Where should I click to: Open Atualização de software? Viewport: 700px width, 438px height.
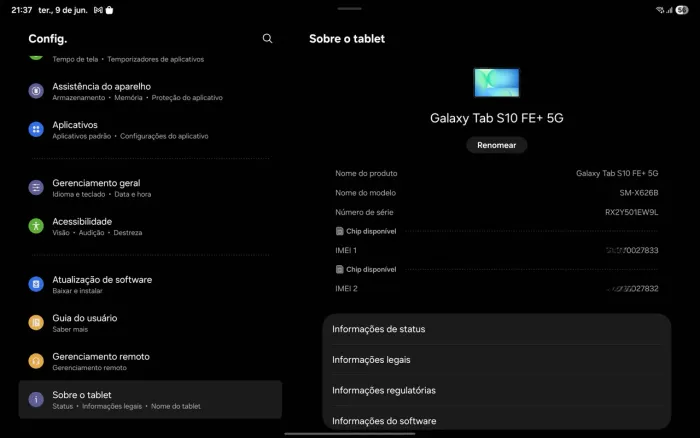(x=150, y=284)
